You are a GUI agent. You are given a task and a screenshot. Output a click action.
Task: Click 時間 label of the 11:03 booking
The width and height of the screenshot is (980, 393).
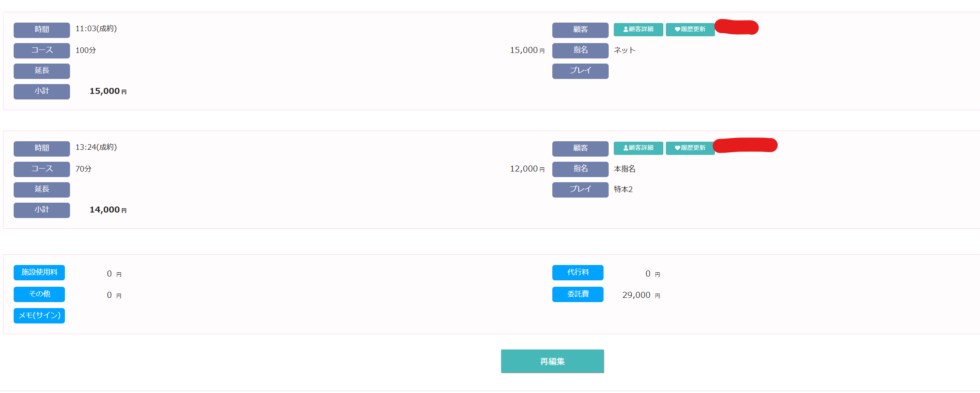[42, 30]
